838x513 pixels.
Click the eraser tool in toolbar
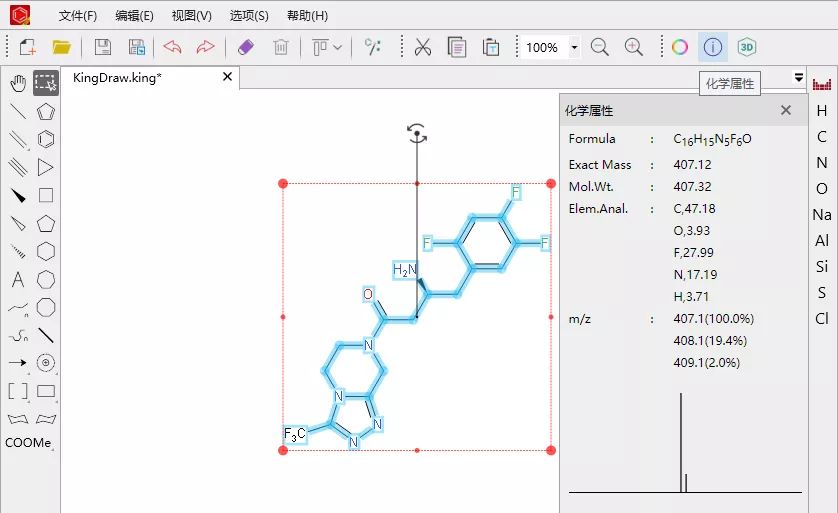tap(245, 47)
